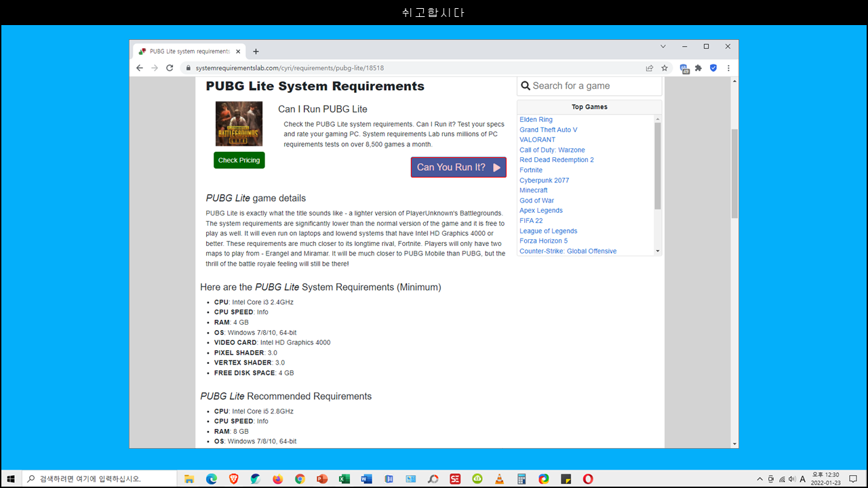Open Elden Ring in Top Games
The width and height of the screenshot is (868, 488).
pos(536,119)
